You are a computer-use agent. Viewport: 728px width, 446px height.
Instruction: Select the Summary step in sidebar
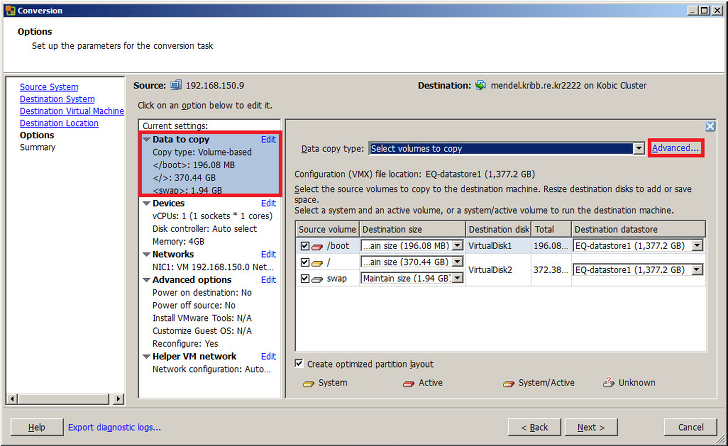click(37, 147)
